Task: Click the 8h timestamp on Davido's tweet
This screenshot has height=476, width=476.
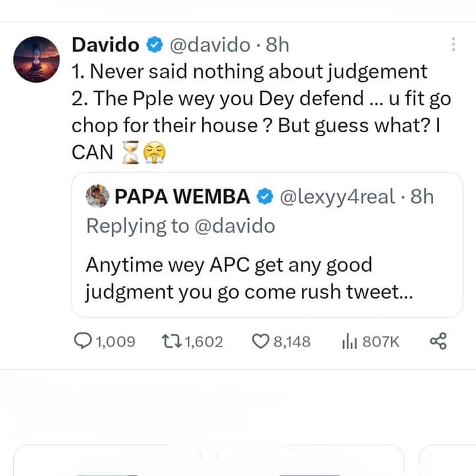Action: point(277,45)
